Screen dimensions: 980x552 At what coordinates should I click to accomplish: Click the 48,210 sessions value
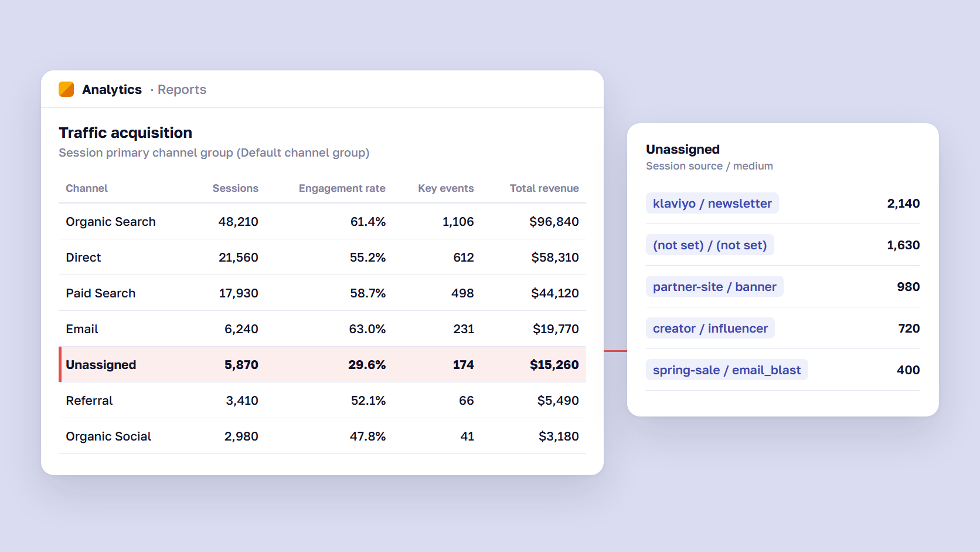pyautogui.click(x=238, y=222)
